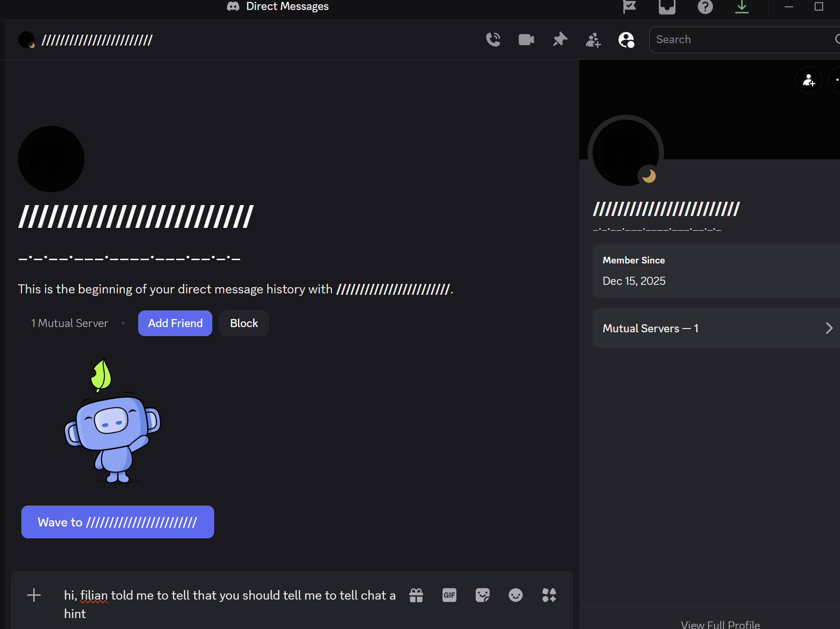Open the attachment plus menu
Image resolution: width=840 pixels, height=629 pixels.
point(34,595)
